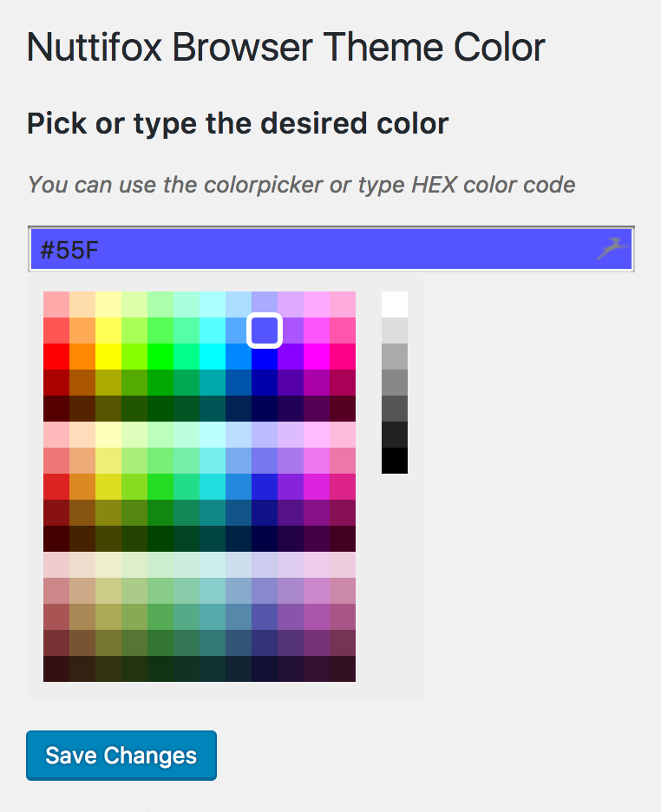661x812 pixels.
Task: Select the pure bright yellow swatch
Action: click(x=108, y=357)
